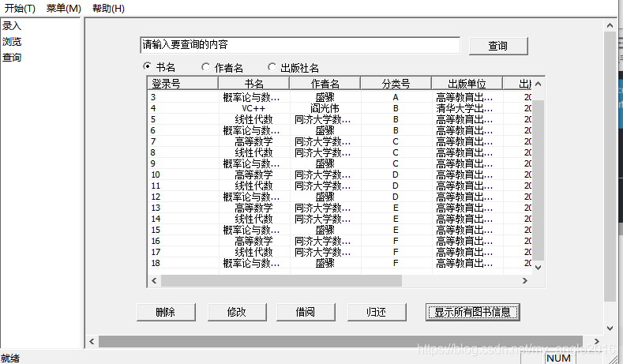Screen dimensions: 623x364
Task: Click the main view's scroll up arrow
Action: point(610,25)
